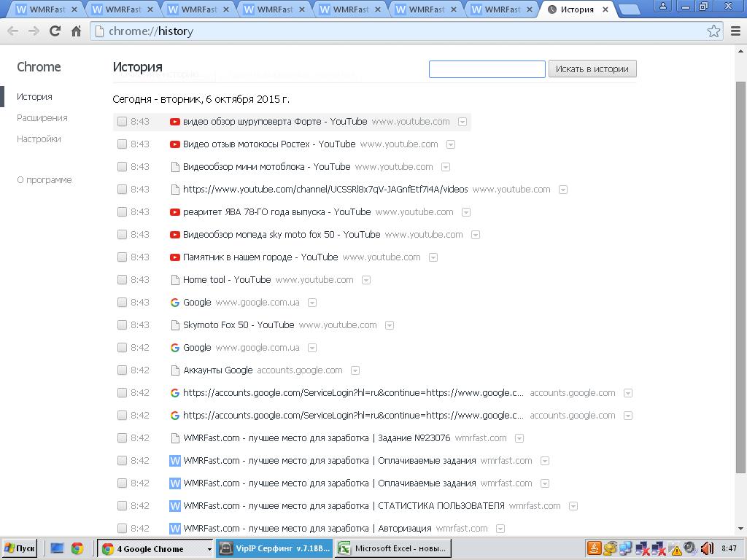Click the show desktop quick launch icon
The height and width of the screenshot is (560, 747).
coord(57,548)
